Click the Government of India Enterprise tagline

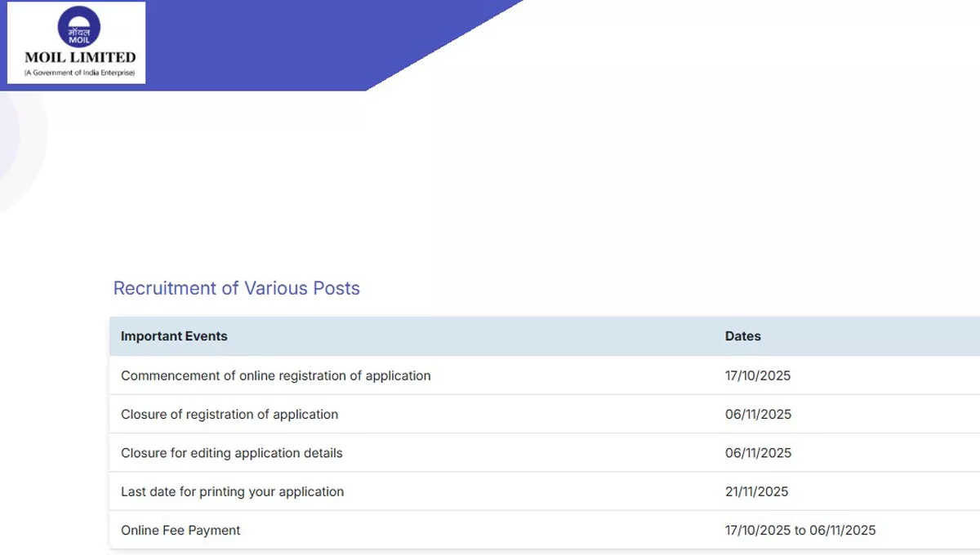pos(79,73)
